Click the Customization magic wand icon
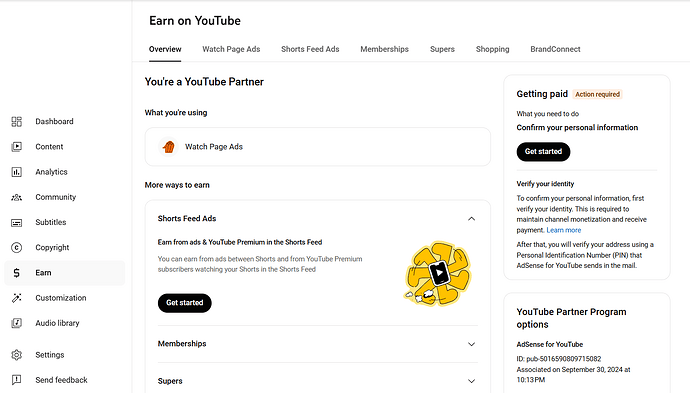690x393 pixels. point(16,298)
